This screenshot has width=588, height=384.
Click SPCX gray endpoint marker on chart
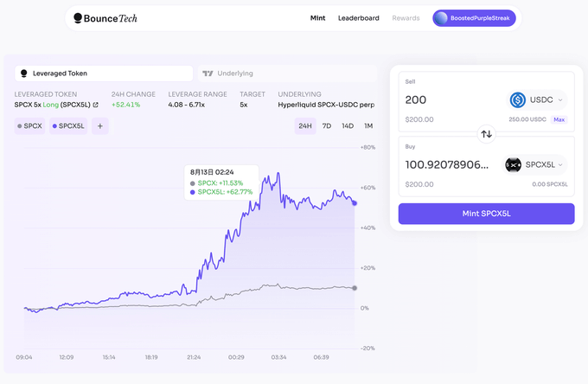[x=355, y=288]
